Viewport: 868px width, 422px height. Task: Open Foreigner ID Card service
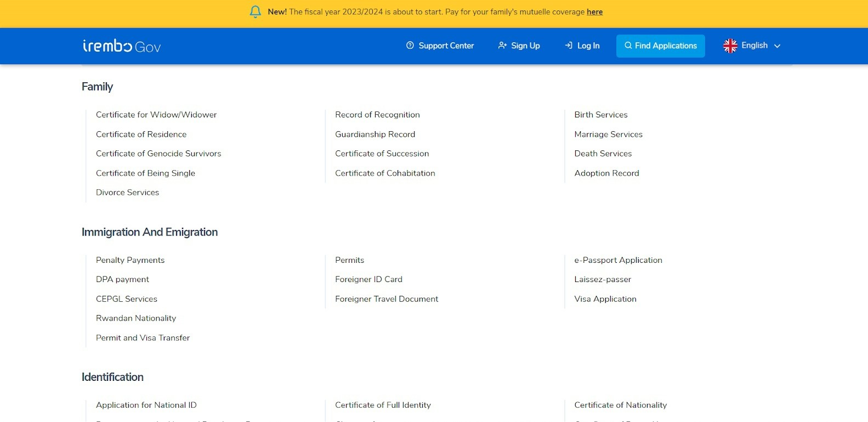(x=368, y=279)
